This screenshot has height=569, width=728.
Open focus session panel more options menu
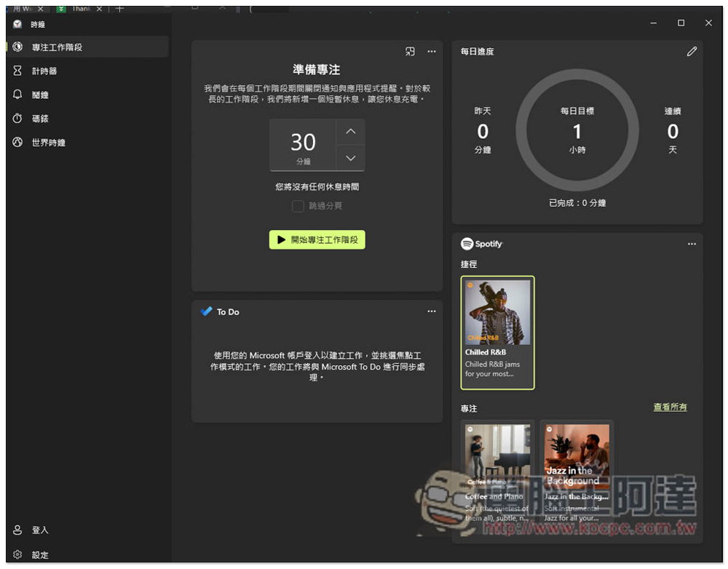(x=432, y=52)
